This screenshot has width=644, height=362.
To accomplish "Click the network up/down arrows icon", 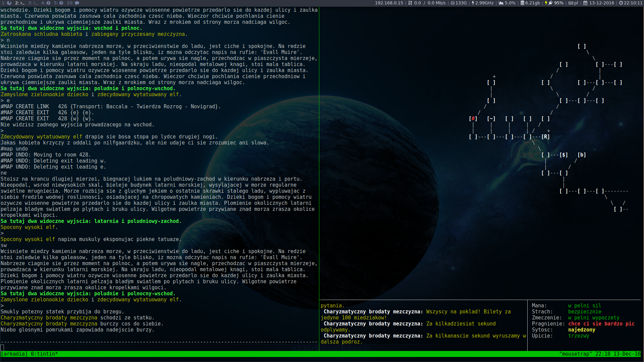I will click(x=410, y=3).
